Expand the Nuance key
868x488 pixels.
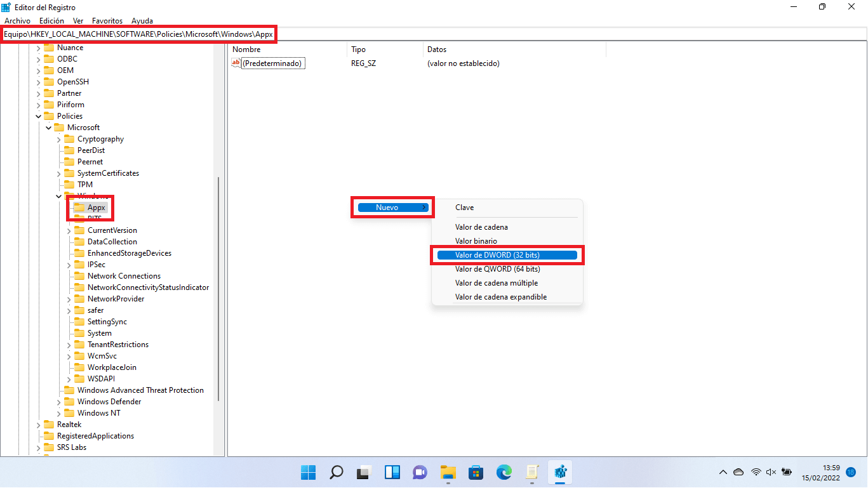click(38, 48)
